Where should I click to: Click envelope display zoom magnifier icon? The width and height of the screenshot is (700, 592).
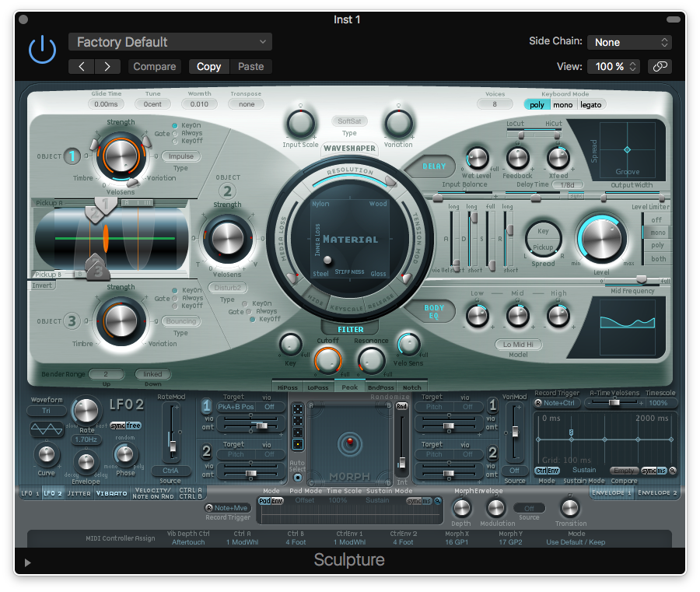point(672,471)
